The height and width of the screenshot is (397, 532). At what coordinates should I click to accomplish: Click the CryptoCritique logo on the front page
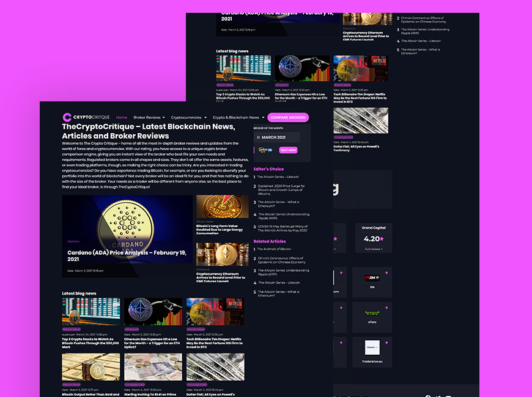(86, 117)
